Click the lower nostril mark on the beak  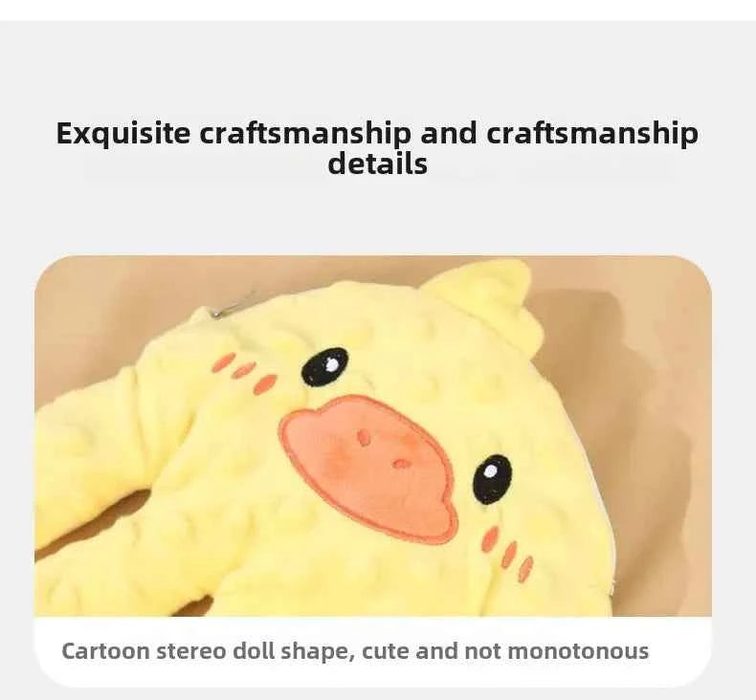400,464
